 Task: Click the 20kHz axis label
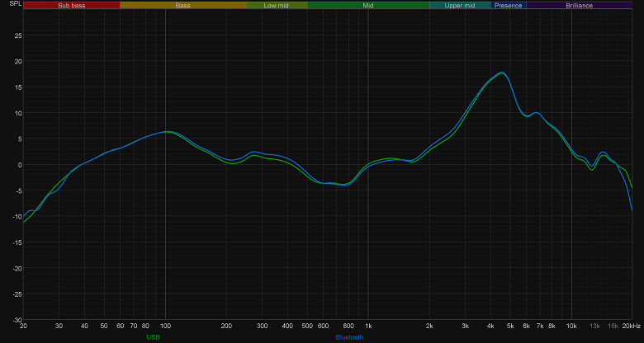[x=632, y=326]
